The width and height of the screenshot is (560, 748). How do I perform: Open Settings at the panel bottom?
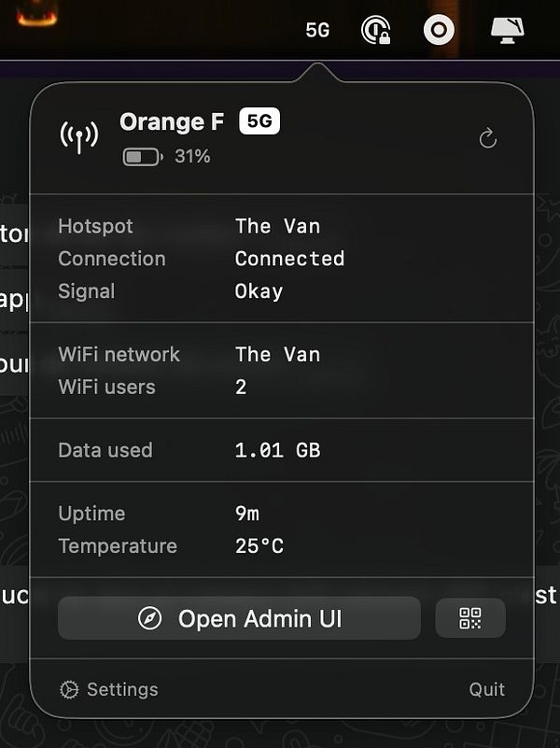[108, 690]
